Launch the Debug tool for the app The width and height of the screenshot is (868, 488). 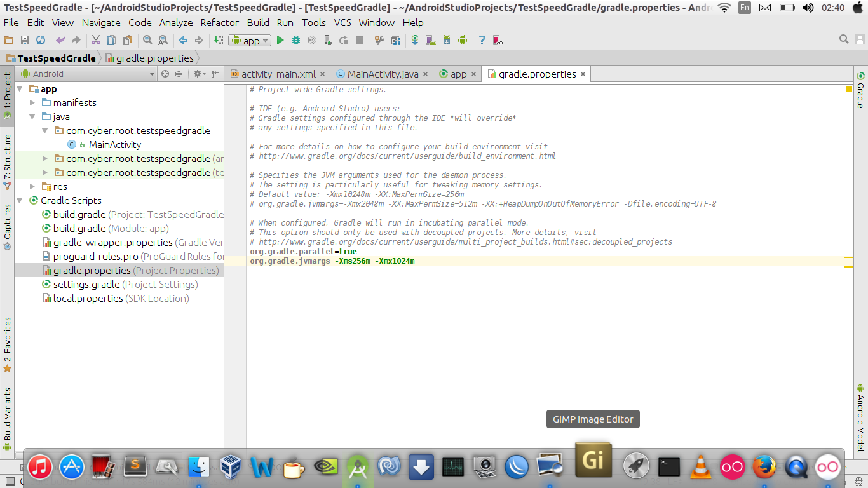(296, 39)
